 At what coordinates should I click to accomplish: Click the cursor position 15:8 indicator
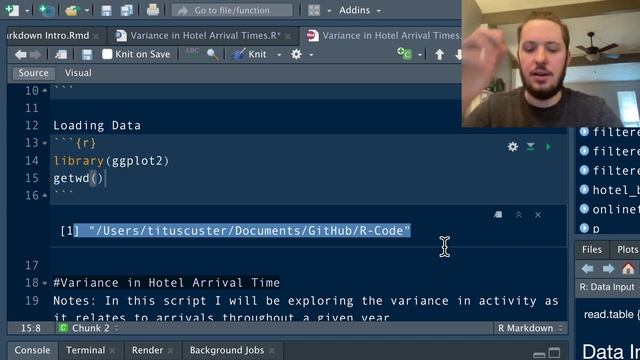(x=31, y=328)
